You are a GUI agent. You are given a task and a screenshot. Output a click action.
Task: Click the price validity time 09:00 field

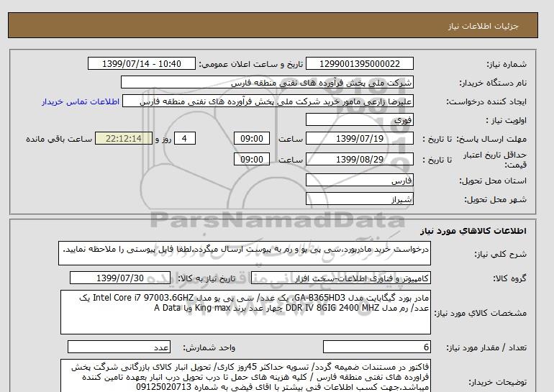[252, 160]
